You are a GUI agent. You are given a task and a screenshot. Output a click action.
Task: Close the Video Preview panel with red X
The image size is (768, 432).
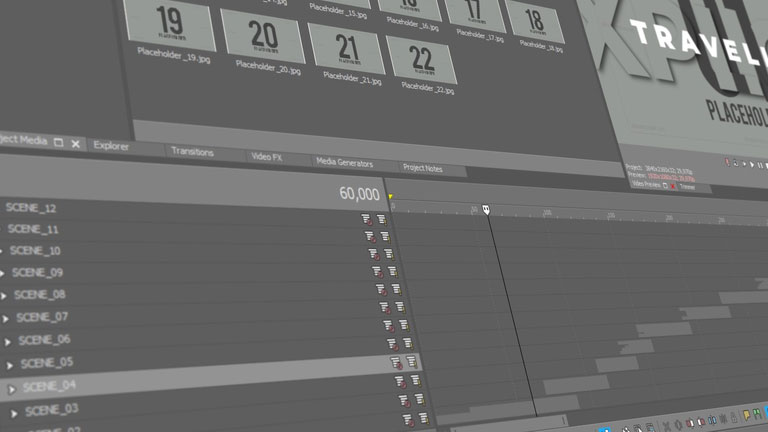672,186
